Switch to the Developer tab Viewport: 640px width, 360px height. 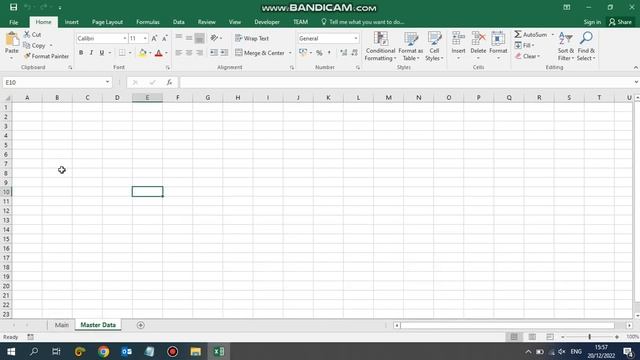click(267, 22)
